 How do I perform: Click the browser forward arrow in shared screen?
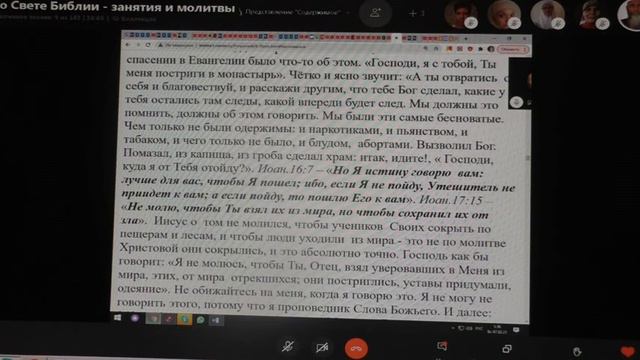(138, 44)
